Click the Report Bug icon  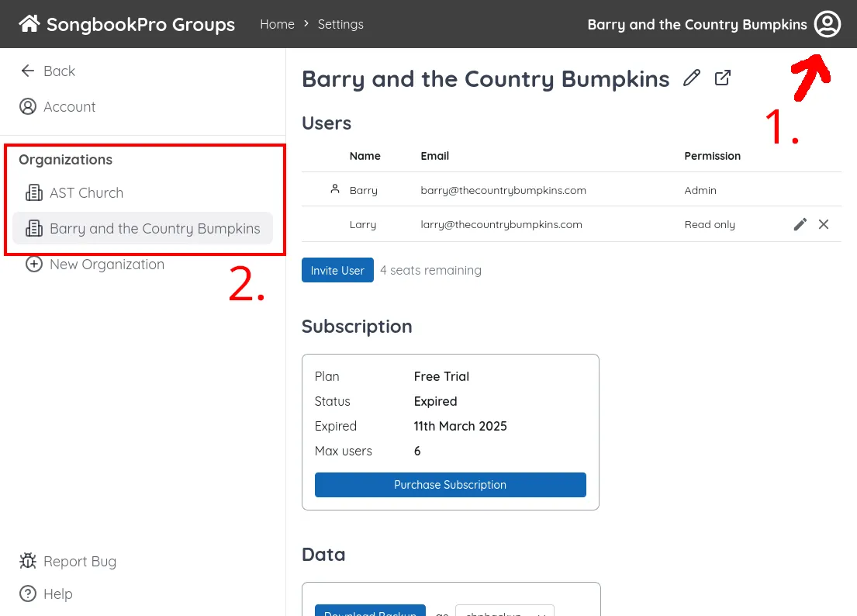[27, 561]
